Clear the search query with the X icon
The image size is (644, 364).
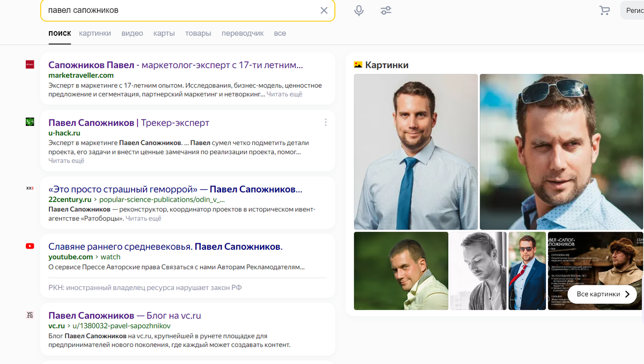point(324,10)
